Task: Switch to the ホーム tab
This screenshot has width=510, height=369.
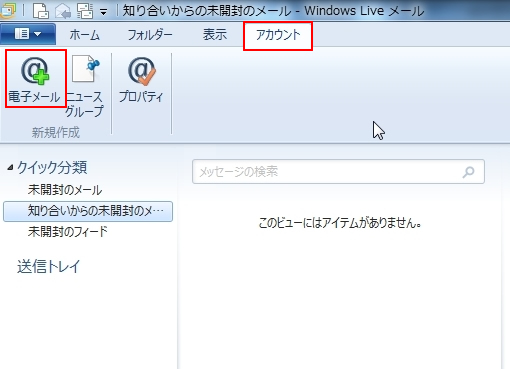Action: 85,35
